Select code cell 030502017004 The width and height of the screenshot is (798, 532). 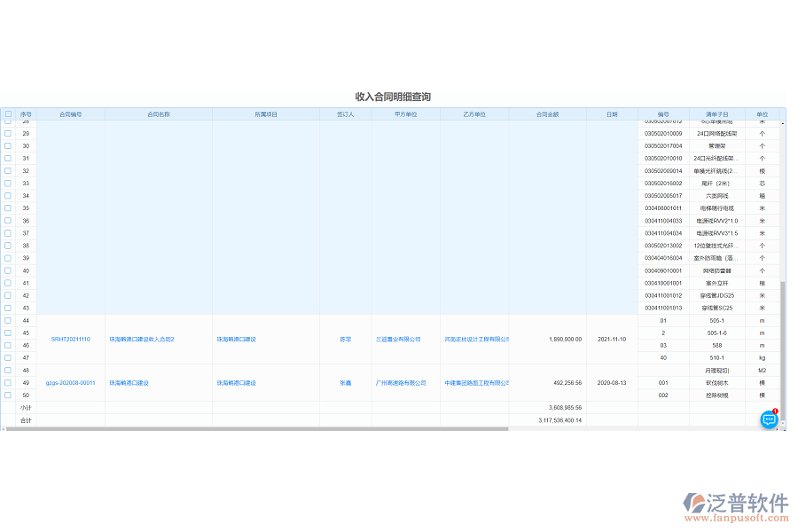tap(663, 146)
